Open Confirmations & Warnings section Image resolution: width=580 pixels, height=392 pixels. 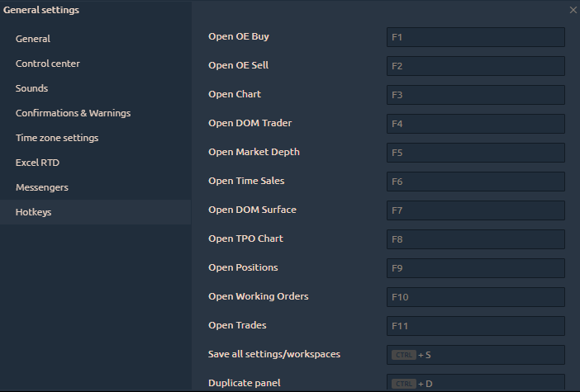73,113
